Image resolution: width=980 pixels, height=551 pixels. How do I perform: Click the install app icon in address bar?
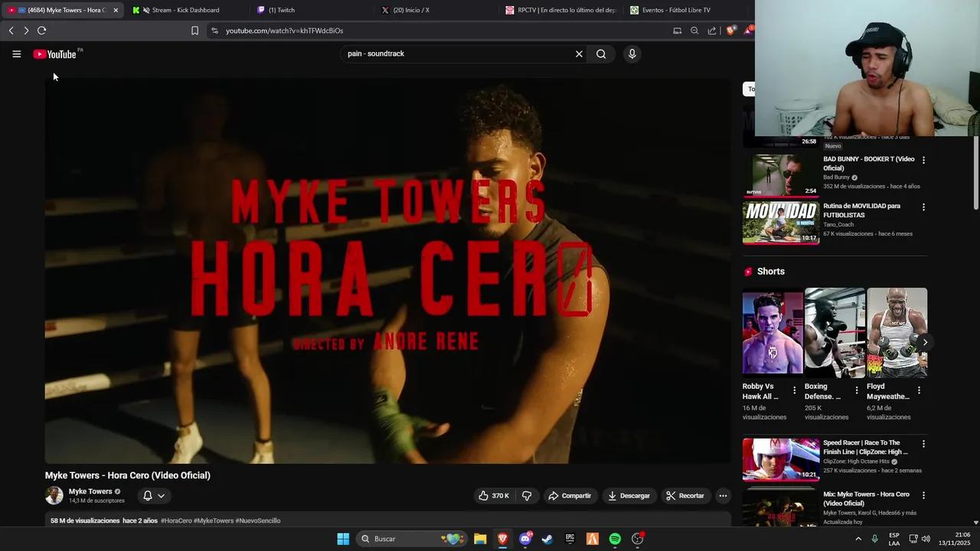(x=677, y=31)
